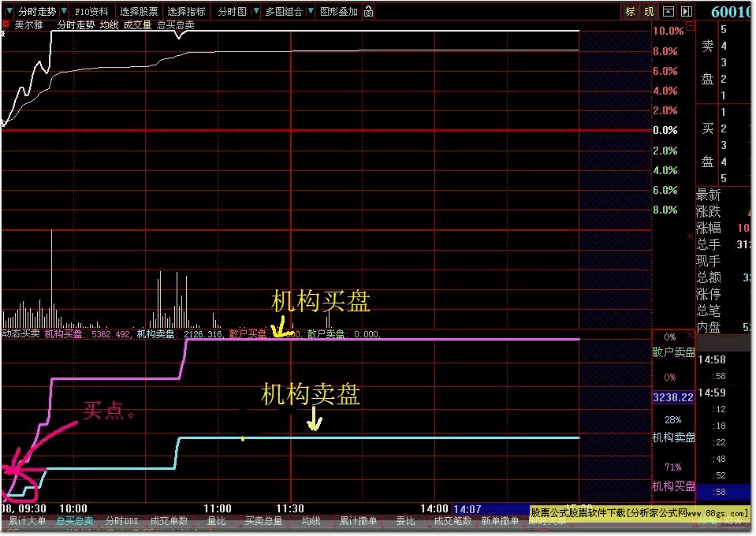The width and height of the screenshot is (756, 536).
Task: Switch to the 量比 bottom tab
Action: (216, 521)
